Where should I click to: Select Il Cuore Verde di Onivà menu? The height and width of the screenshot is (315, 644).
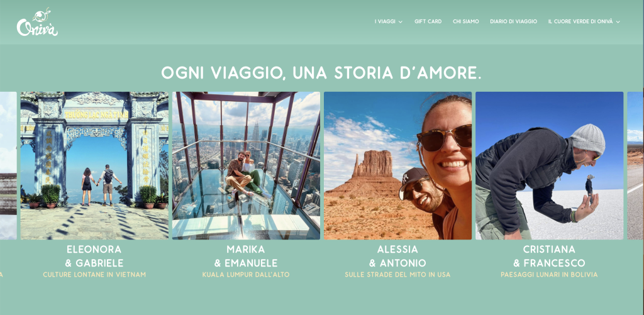580,21
